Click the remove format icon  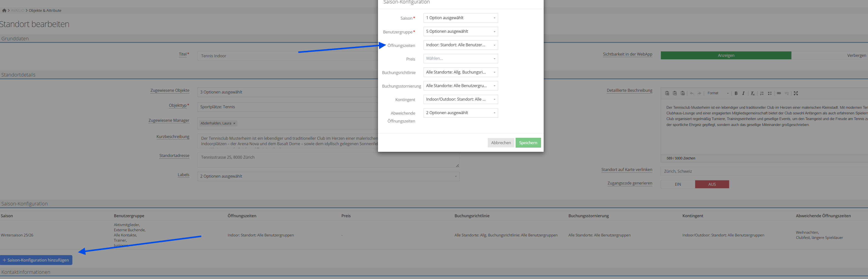pos(753,93)
